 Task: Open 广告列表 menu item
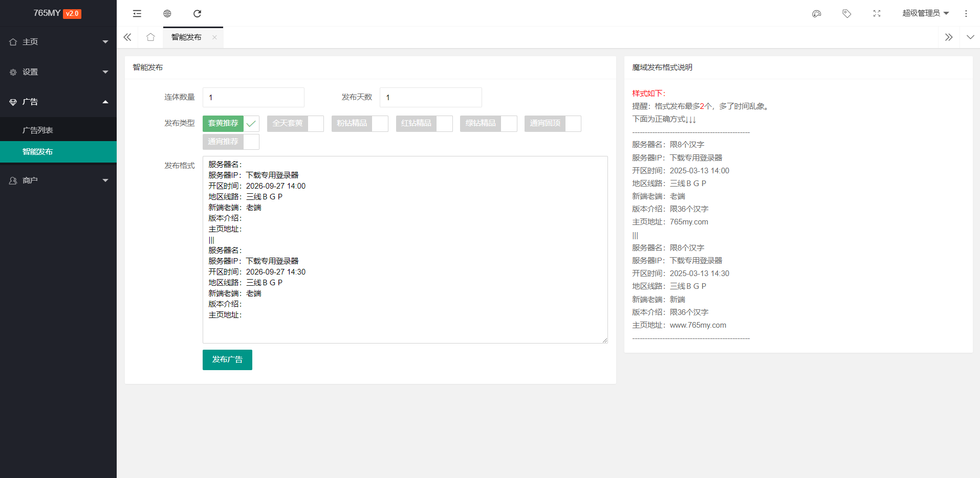point(58,130)
